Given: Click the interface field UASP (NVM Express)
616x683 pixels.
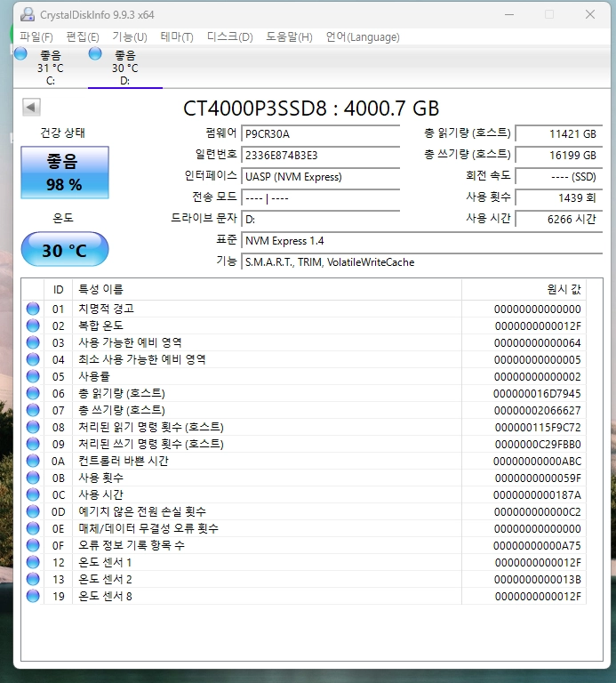Looking at the screenshot, I should [x=320, y=176].
